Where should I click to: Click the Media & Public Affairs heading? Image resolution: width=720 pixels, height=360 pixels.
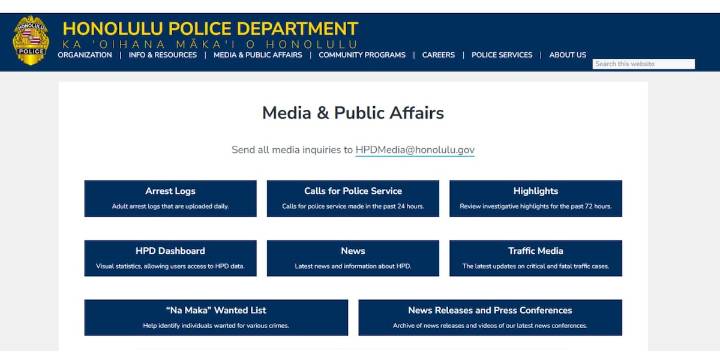click(x=353, y=113)
